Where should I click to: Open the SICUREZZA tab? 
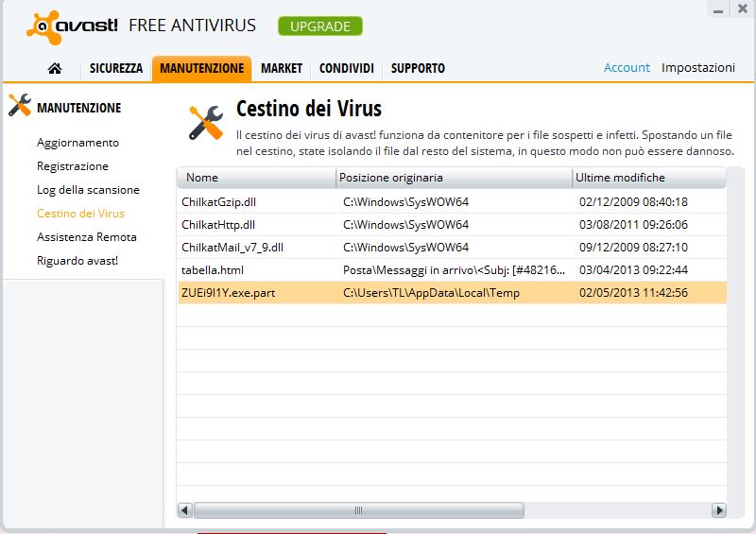116,68
